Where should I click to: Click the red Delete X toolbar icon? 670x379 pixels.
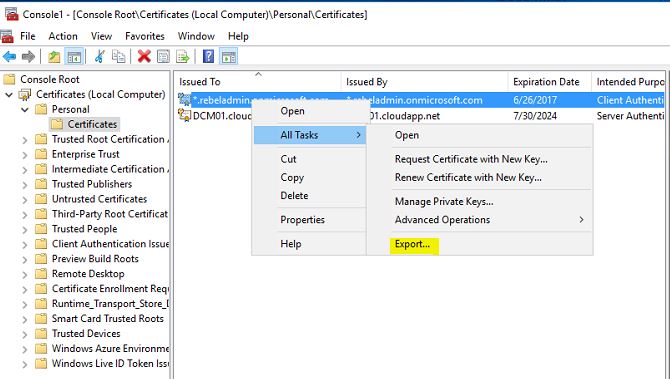point(144,56)
